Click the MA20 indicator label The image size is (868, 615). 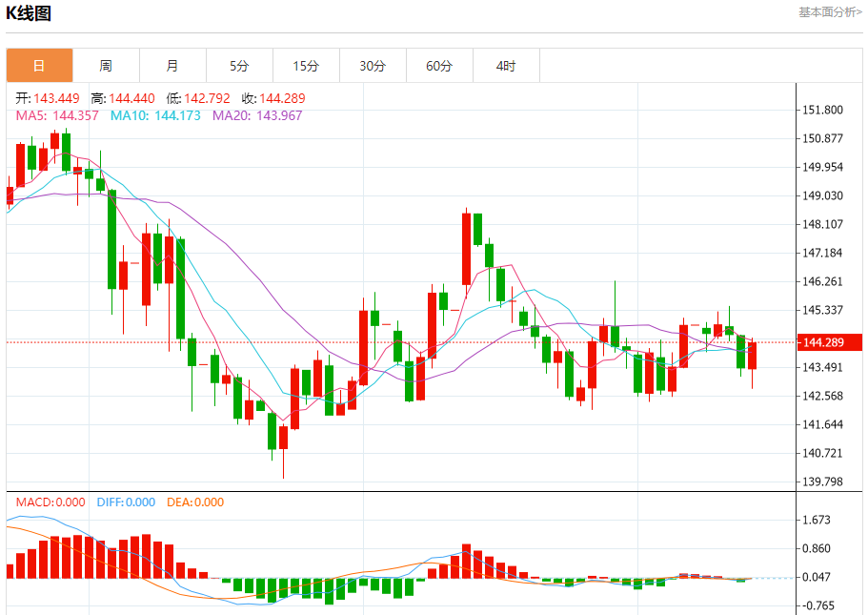coord(256,115)
